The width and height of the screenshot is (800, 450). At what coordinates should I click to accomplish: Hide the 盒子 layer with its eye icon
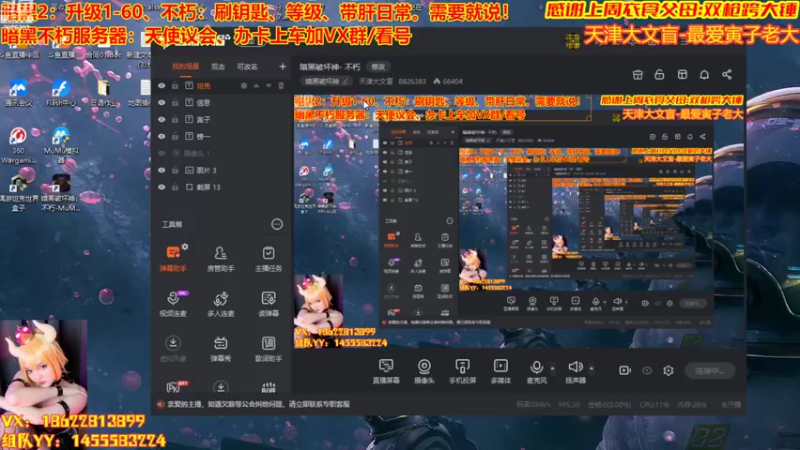(x=161, y=119)
